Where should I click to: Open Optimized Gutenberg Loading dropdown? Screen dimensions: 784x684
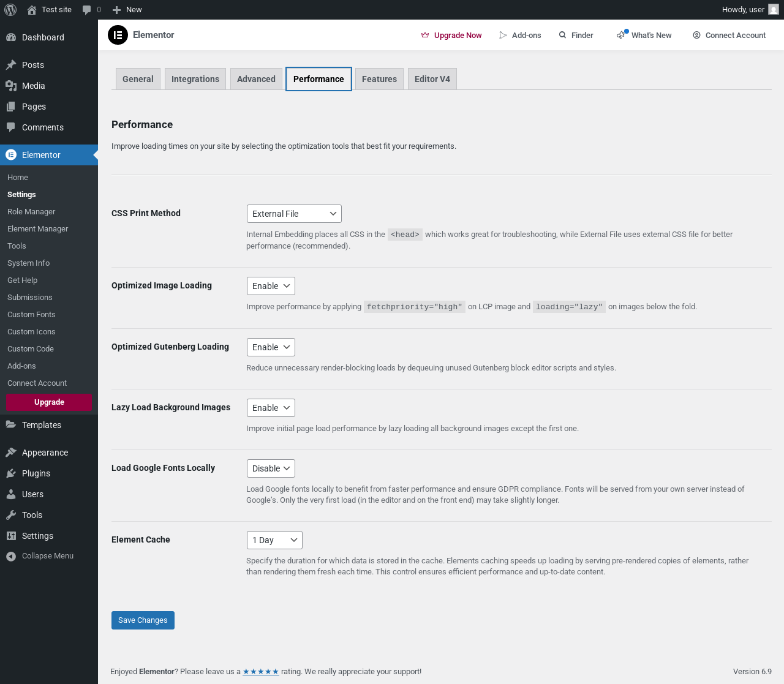[x=271, y=347]
